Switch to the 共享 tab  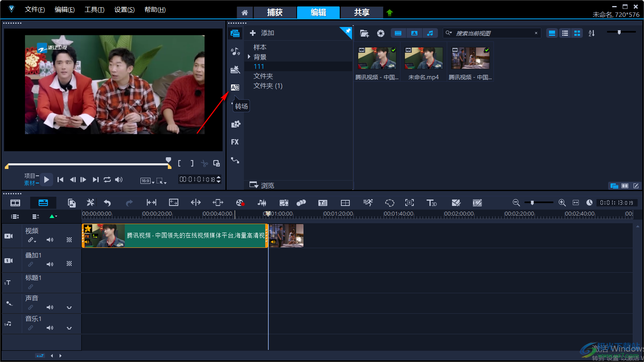click(361, 12)
